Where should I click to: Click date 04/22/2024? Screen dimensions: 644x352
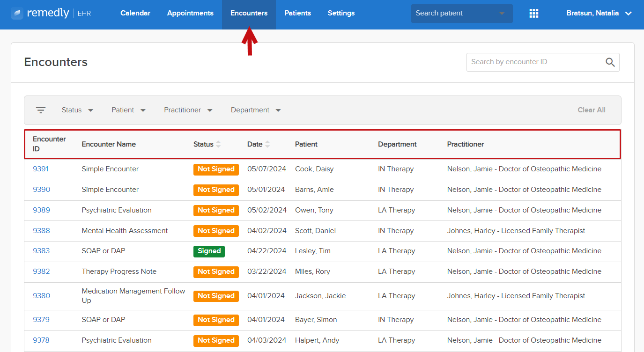[266, 251]
